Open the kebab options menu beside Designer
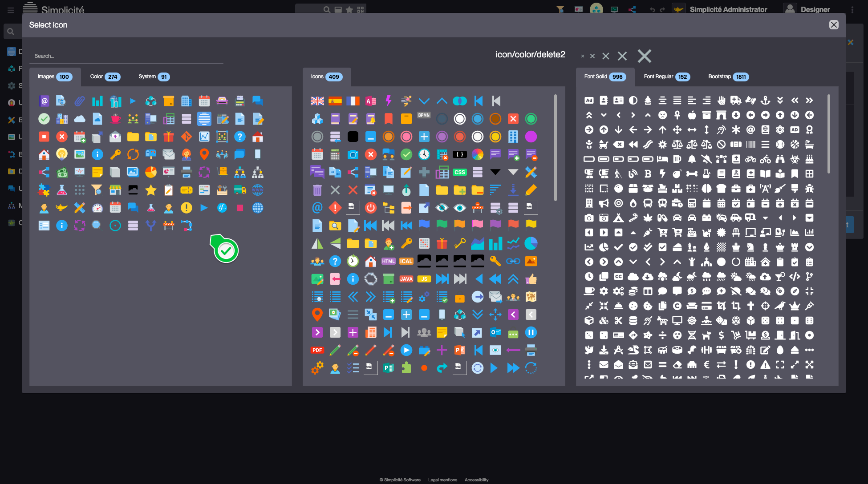The height and width of the screenshot is (484, 868). point(852,10)
